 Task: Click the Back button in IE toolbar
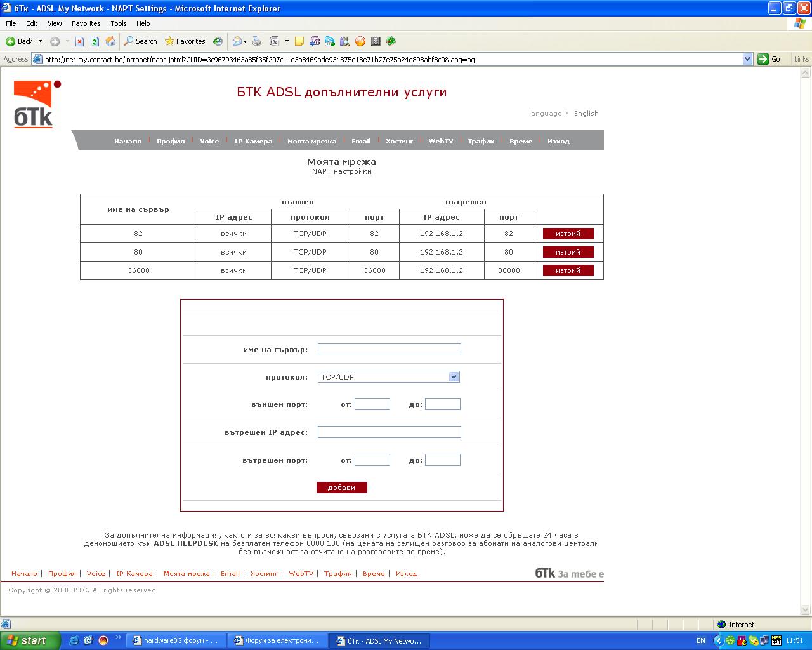click(18, 41)
